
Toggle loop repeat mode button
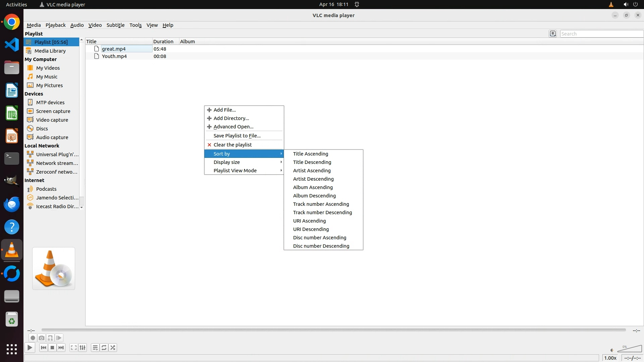tap(104, 348)
